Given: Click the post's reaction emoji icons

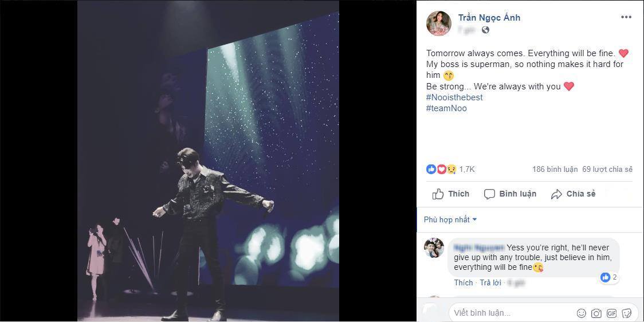Looking at the screenshot, I should 441,169.
